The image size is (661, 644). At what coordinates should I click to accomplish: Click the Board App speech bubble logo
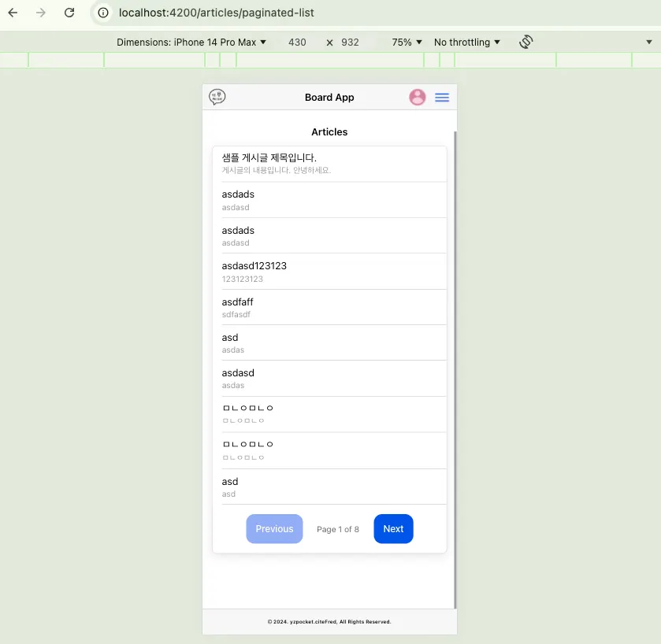pos(217,97)
